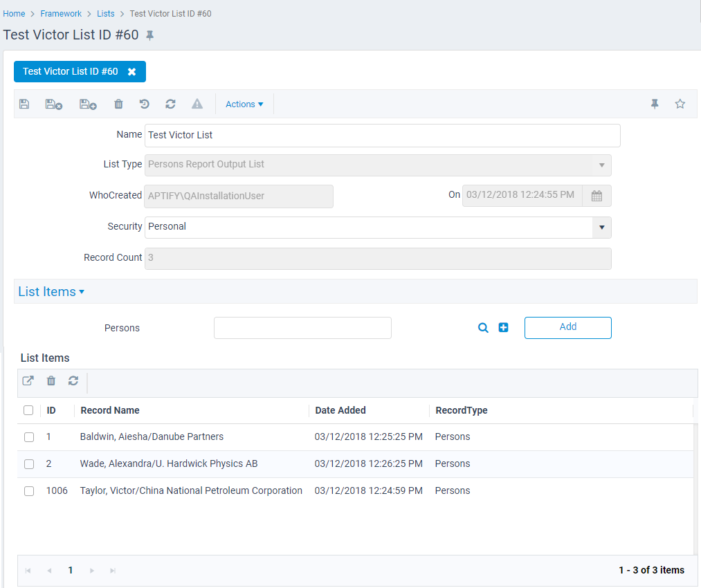
Task: Click the Save and Close icon
Action: tap(53, 103)
